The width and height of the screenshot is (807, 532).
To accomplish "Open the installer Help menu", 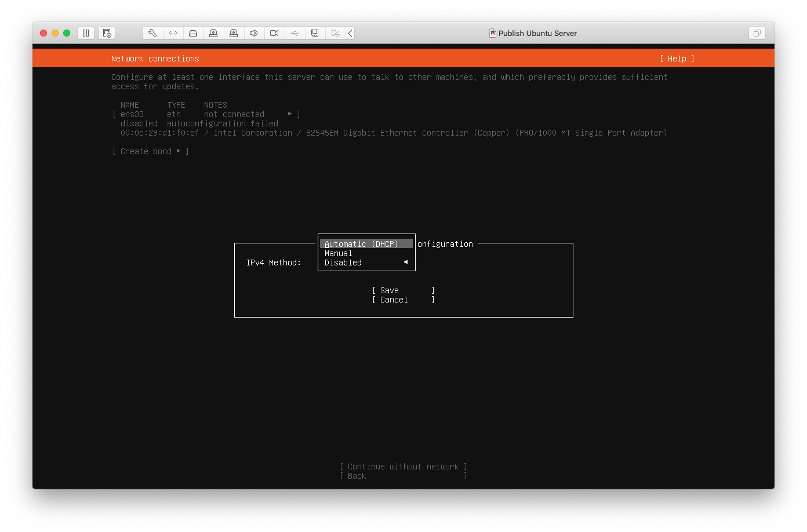I will (x=676, y=58).
